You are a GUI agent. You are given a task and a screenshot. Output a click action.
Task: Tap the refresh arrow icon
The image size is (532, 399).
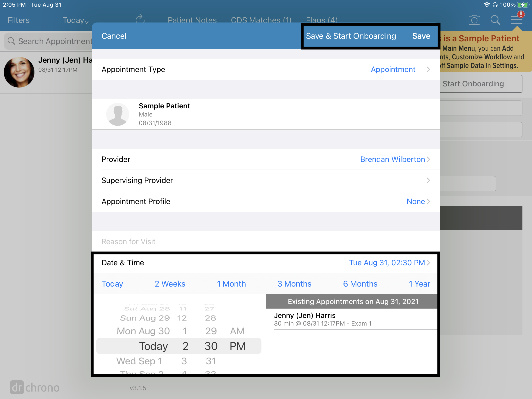click(140, 19)
